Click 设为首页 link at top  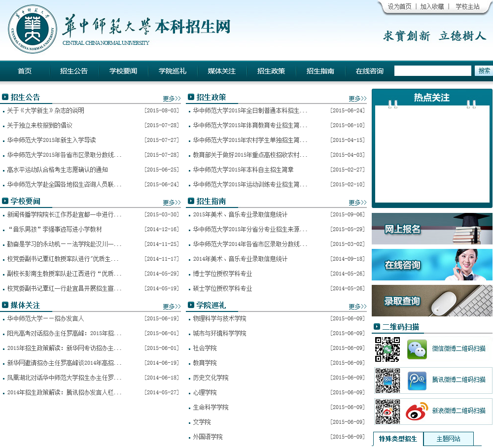tap(399, 6)
